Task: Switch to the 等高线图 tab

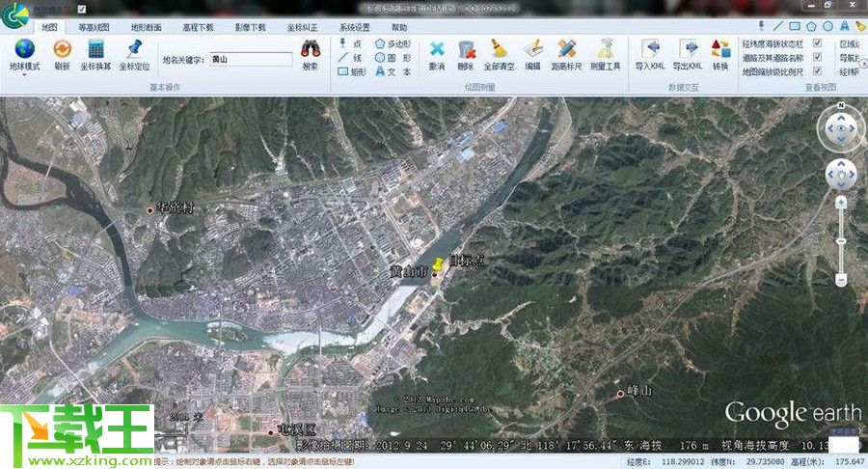Action: [x=94, y=27]
